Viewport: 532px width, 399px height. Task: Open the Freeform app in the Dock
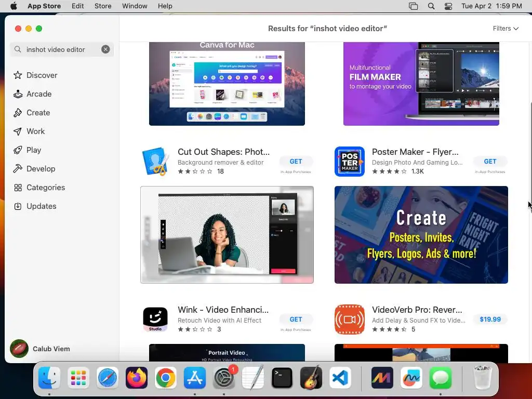pyautogui.click(x=411, y=378)
